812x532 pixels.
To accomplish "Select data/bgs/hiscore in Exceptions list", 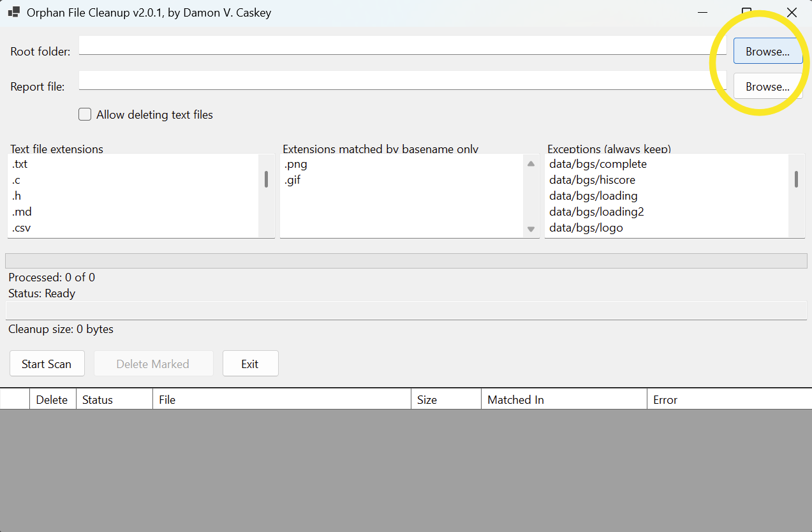I will click(x=592, y=180).
